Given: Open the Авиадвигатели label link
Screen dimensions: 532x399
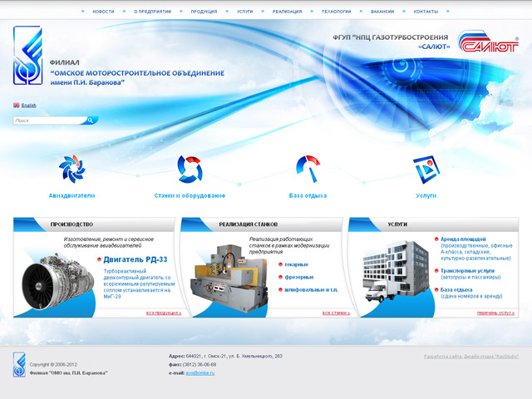Looking at the screenshot, I should tap(72, 196).
